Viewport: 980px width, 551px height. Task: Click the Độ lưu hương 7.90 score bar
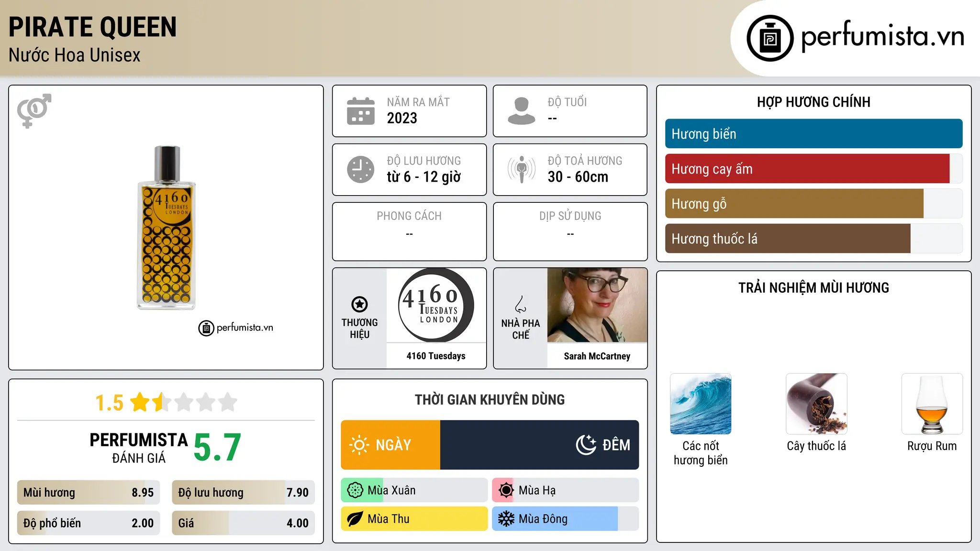click(x=243, y=493)
